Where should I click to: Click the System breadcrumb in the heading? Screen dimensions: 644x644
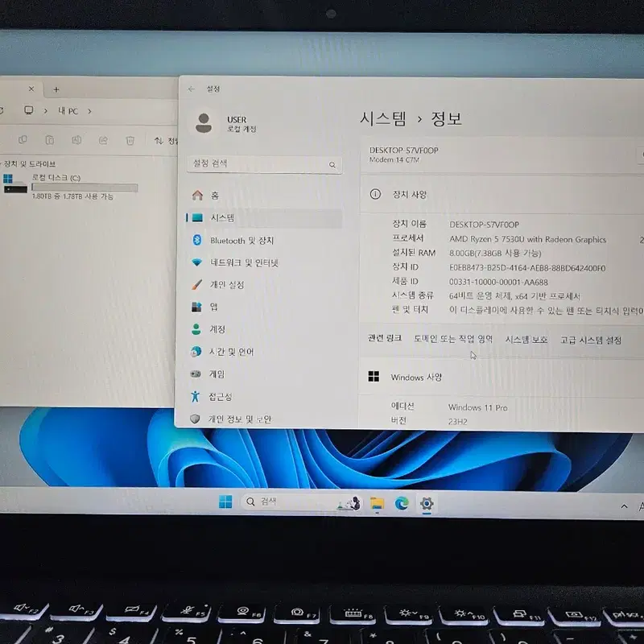[x=383, y=118]
